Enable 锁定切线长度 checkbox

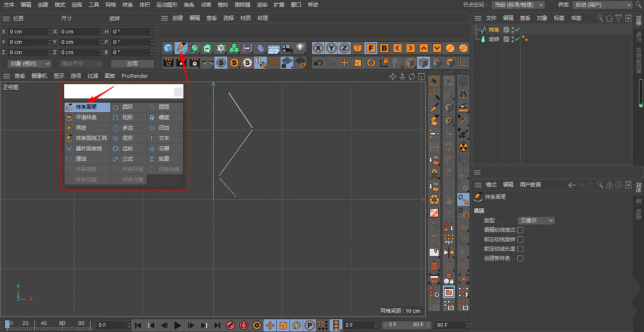520,249
